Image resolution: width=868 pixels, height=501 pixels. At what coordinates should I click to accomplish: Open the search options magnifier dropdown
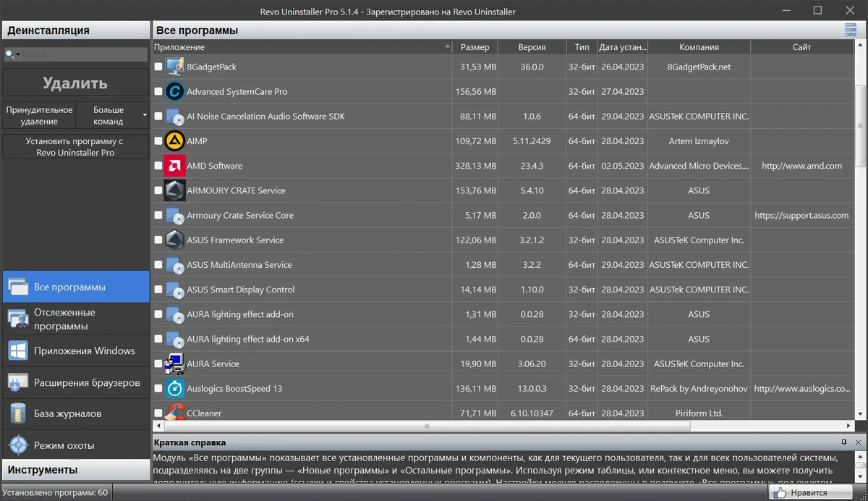point(12,54)
